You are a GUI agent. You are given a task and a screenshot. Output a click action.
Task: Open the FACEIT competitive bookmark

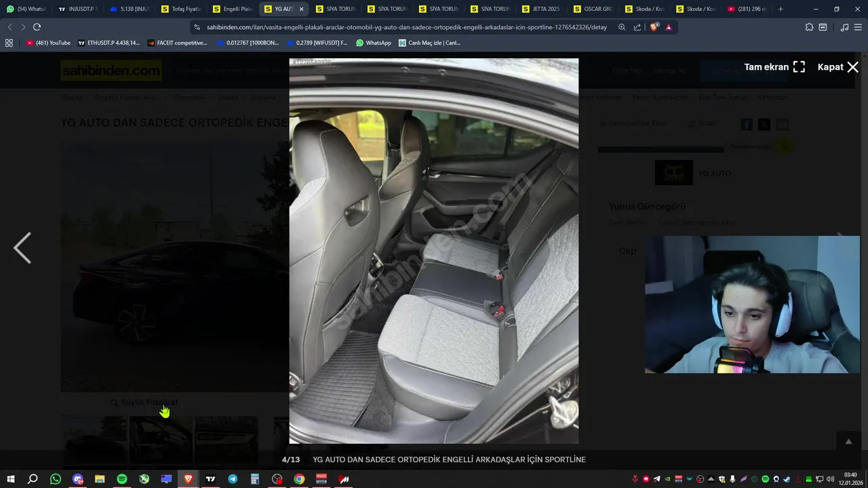177,43
